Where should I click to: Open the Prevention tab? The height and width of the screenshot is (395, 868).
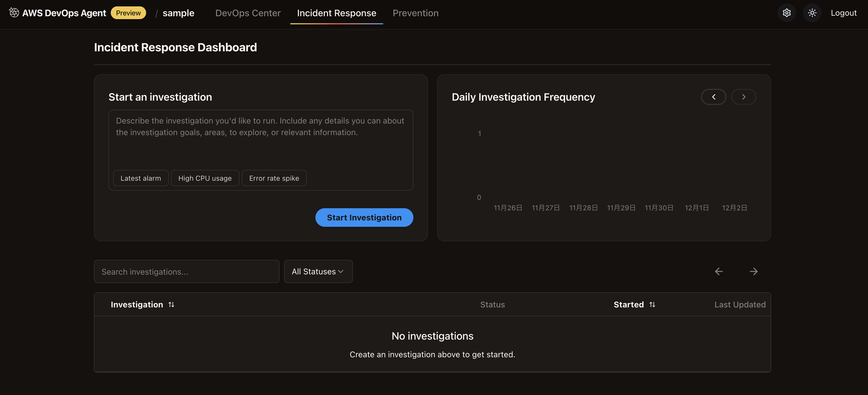415,13
